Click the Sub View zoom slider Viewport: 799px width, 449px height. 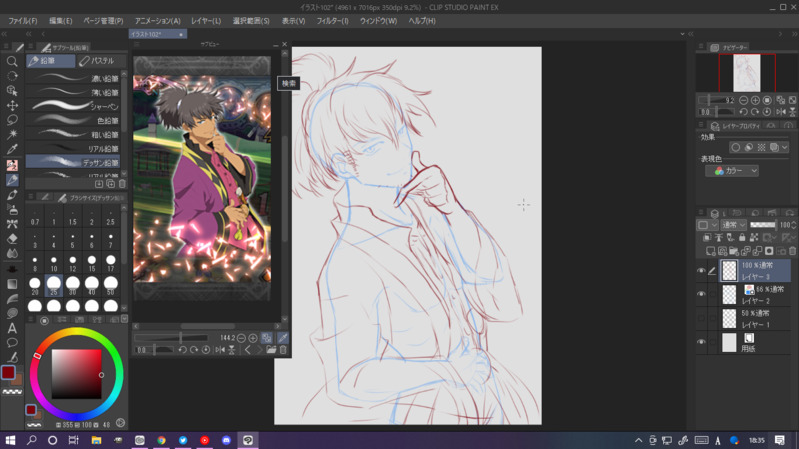[x=171, y=338]
